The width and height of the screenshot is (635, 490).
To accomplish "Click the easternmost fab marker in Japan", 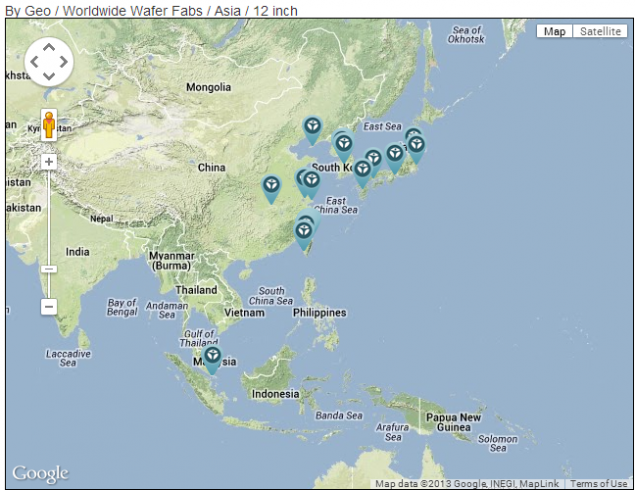I will coord(416,146).
